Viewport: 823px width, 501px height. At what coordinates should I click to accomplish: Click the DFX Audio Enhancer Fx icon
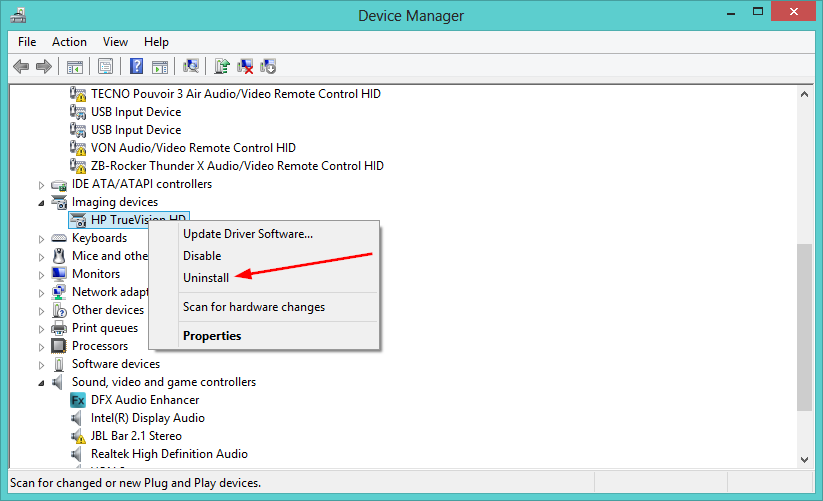pyautogui.click(x=78, y=400)
